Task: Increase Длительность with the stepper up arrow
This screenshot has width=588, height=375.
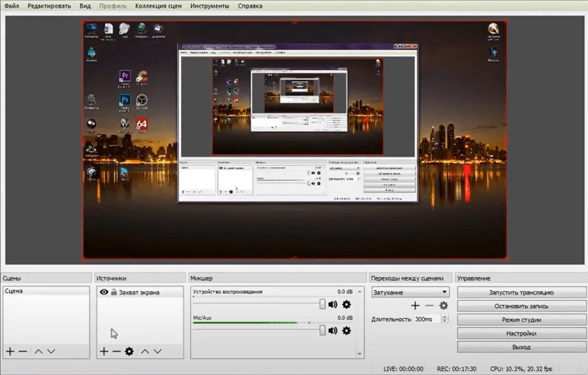Action: coord(445,317)
